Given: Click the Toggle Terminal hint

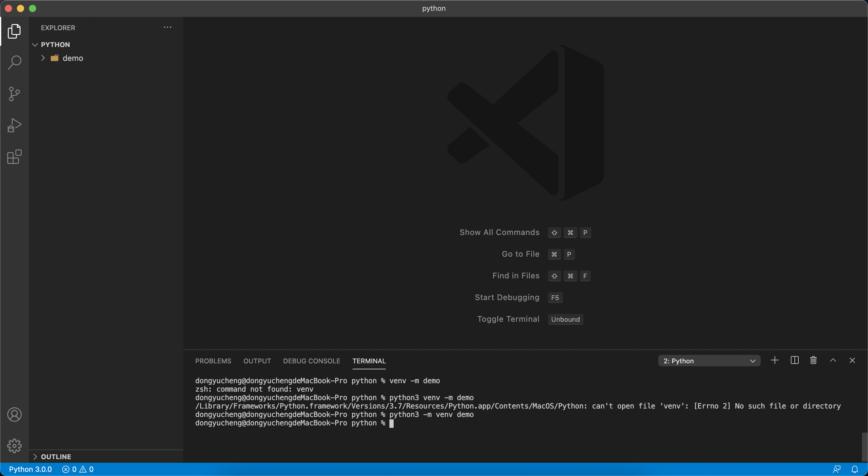Looking at the screenshot, I should (x=508, y=319).
